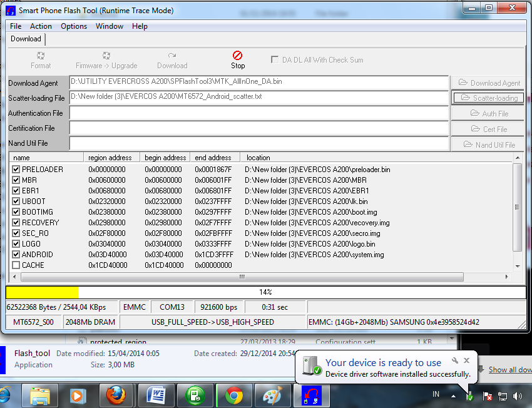Click the end address column header
The height and width of the screenshot is (408, 532).
pos(215,158)
